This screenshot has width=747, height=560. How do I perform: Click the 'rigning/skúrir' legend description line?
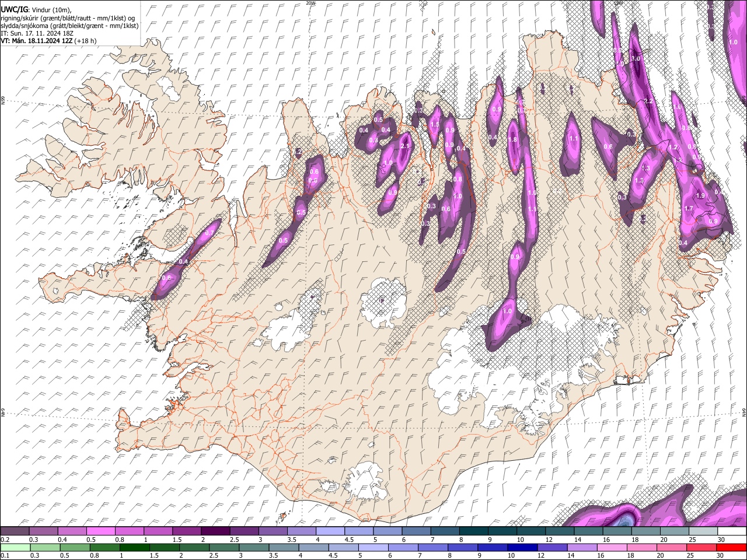[68, 17]
